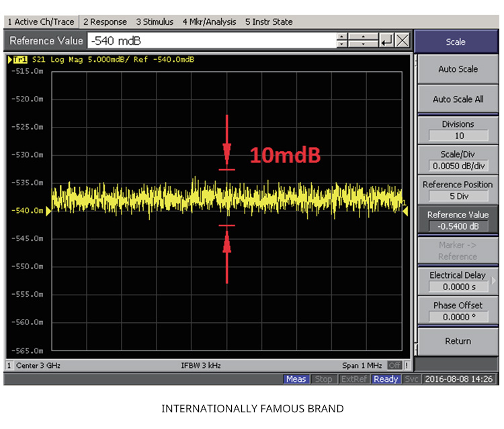Select the Electrical Delay softkey
This screenshot has width=504, height=429.
(457, 281)
